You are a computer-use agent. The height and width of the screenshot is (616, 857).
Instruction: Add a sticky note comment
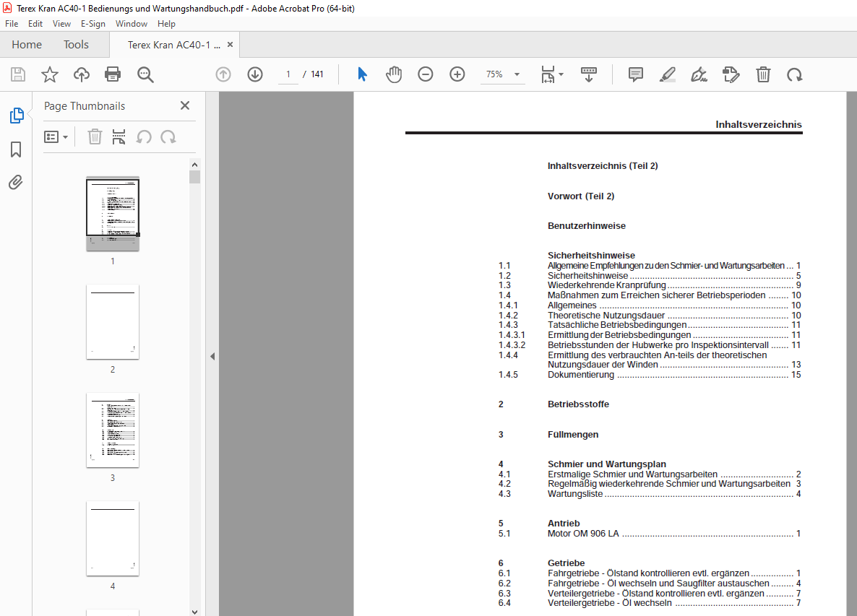[636, 74]
